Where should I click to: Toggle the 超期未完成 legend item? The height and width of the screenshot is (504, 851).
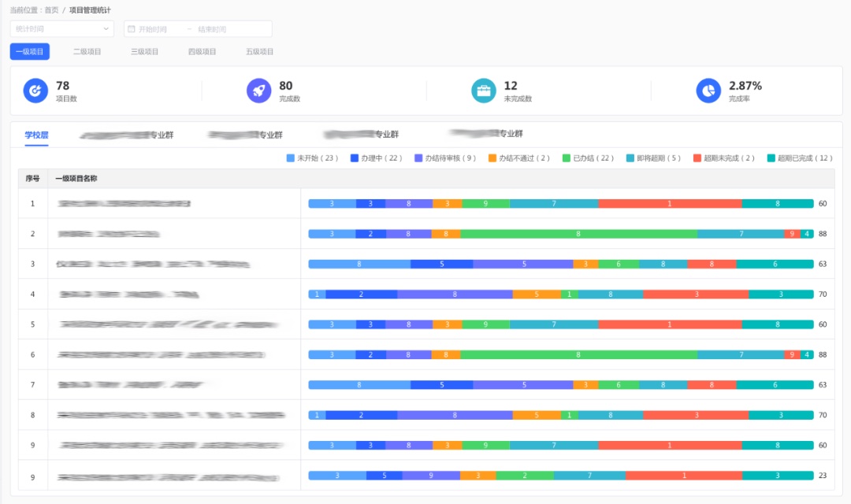coord(723,158)
